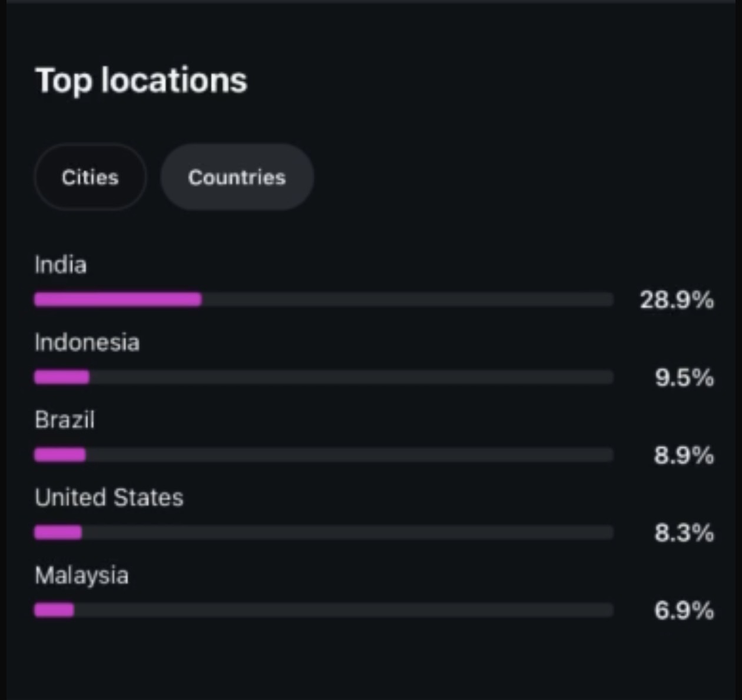The image size is (742, 700).
Task: Click Brazil's pink progress bar fill
Action: tap(60, 455)
